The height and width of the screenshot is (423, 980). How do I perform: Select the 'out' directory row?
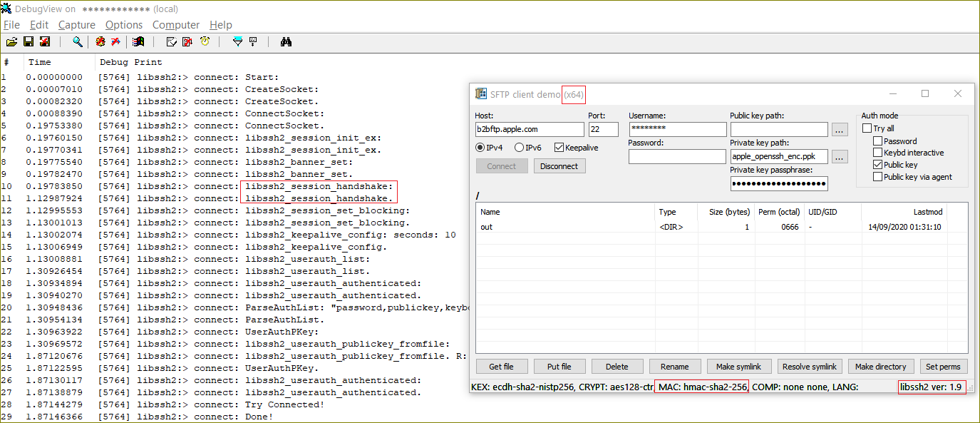pos(722,227)
